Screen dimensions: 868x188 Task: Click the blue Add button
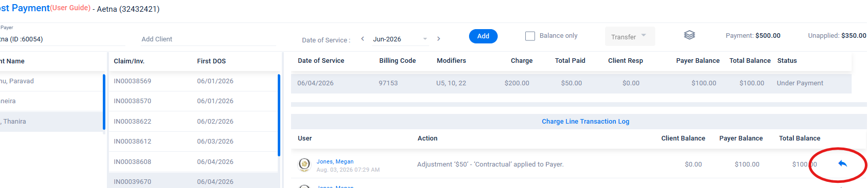point(483,36)
